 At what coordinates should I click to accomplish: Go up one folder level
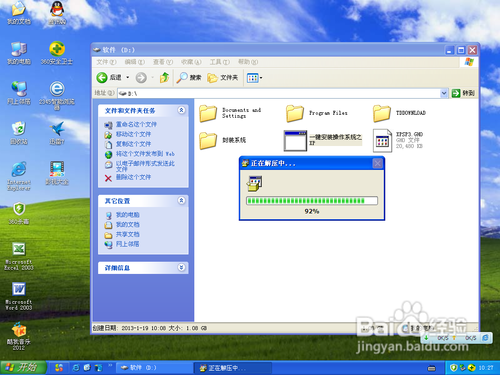pos(164,78)
